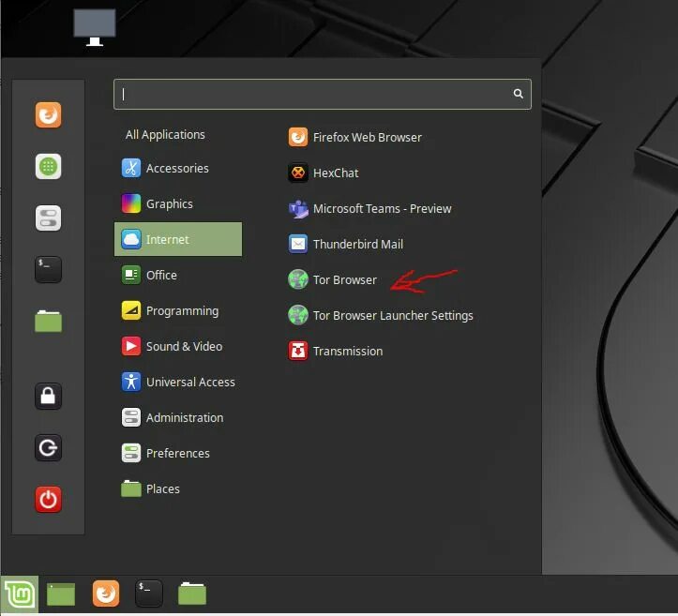This screenshot has width=678, height=616.
Task: Select the Administration category
Action: tap(178, 417)
